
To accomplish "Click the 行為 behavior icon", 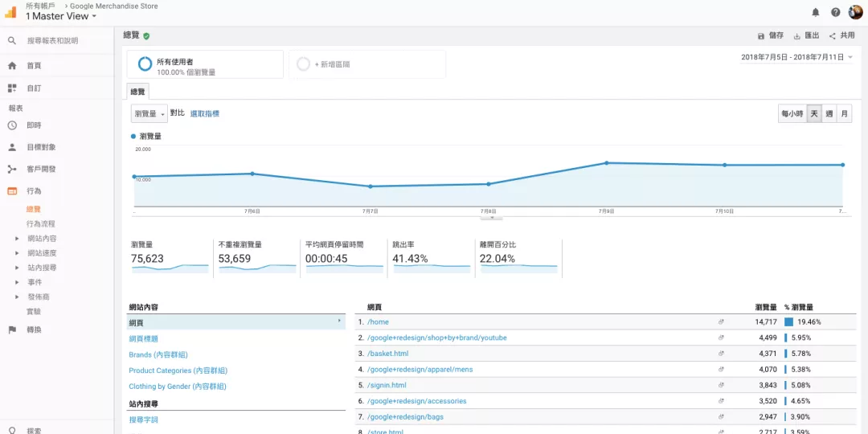I will [11, 191].
